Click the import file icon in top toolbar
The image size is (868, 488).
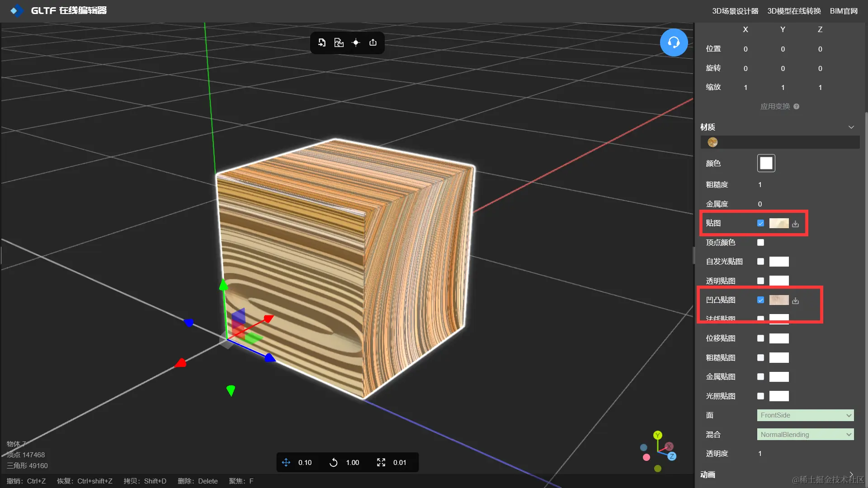point(321,42)
